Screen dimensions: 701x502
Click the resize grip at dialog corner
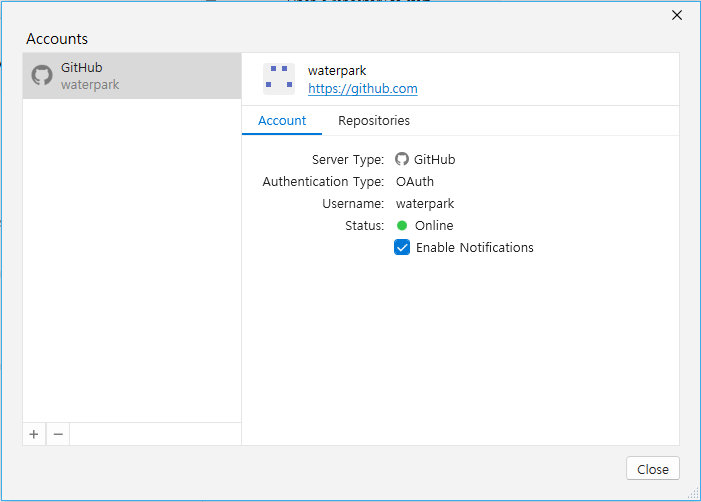click(x=693, y=494)
